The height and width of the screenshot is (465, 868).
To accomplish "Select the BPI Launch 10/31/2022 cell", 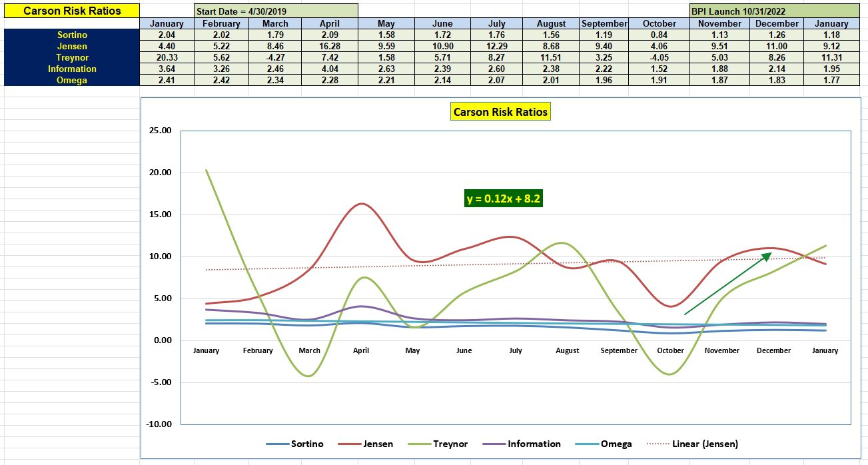I will (775, 11).
